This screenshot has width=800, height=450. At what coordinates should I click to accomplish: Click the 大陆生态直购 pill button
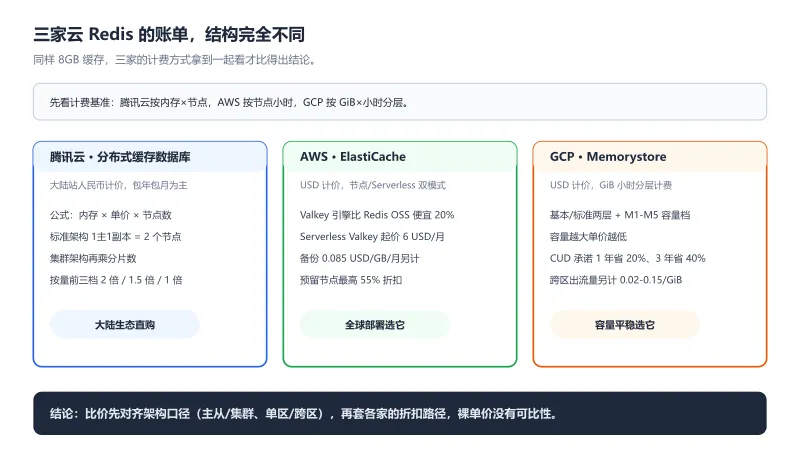[124, 324]
